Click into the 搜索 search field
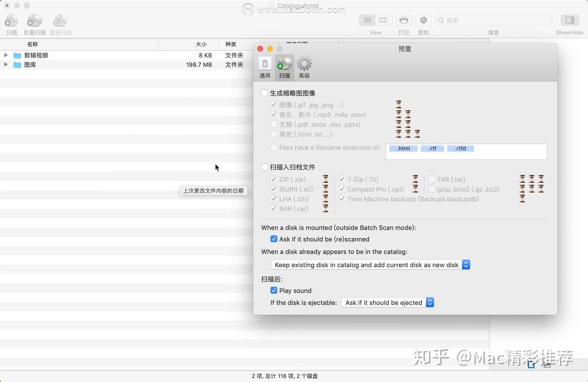Image resolution: width=588 pixels, height=382 pixels. pos(493,20)
